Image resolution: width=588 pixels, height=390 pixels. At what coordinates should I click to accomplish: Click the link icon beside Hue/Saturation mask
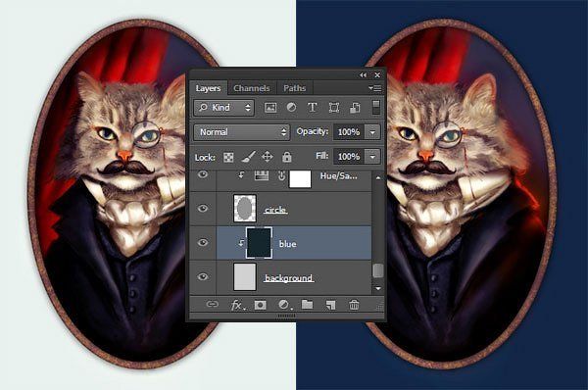pos(281,175)
